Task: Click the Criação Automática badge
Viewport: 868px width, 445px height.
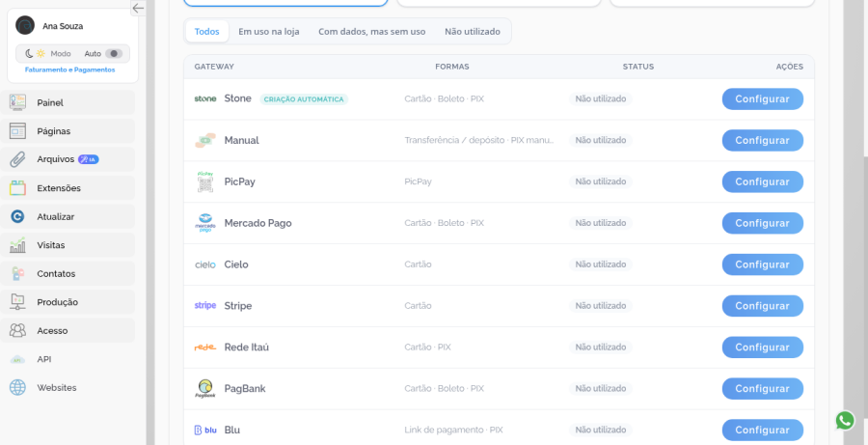Action: [304, 99]
